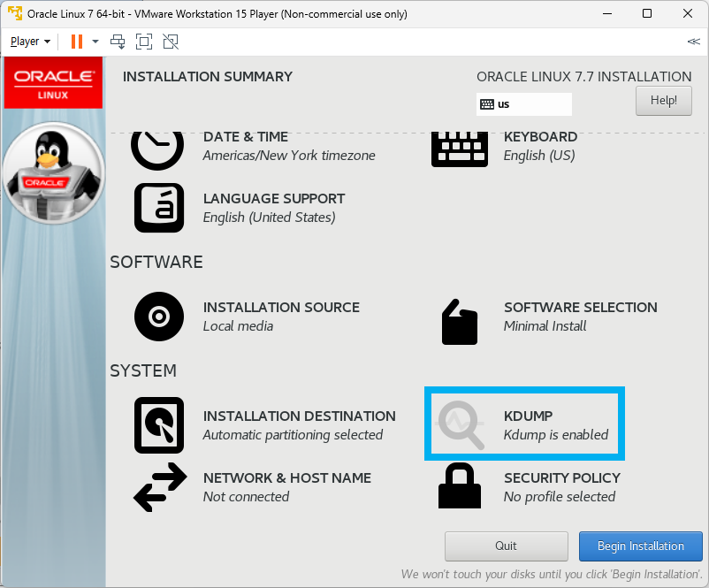This screenshot has width=709, height=588.
Task: Open Installation Destination disk icon
Action: point(159,425)
